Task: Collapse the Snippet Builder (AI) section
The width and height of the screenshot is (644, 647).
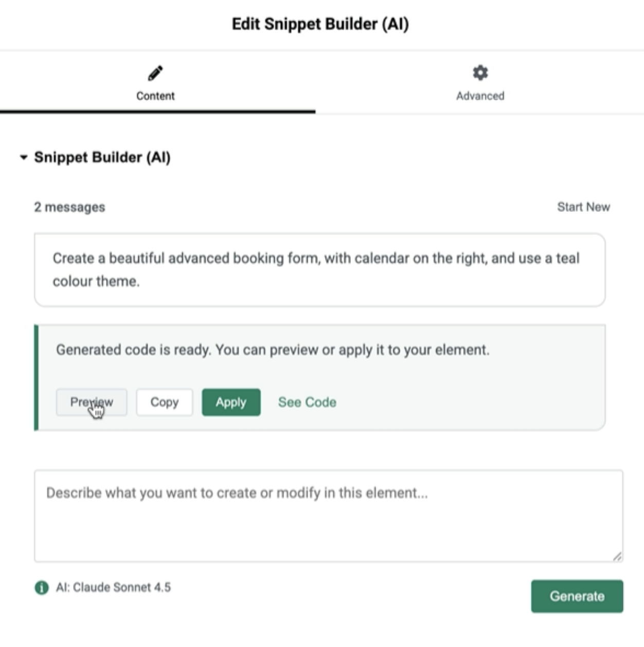Action: click(23, 158)
